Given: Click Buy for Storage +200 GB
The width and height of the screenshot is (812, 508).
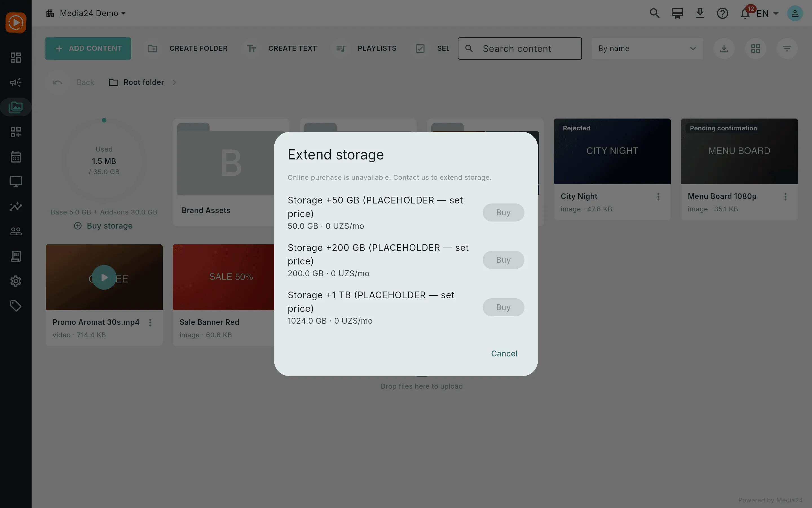Looking at the screenshot, I should pyautogui.click(x=503, y=260).
